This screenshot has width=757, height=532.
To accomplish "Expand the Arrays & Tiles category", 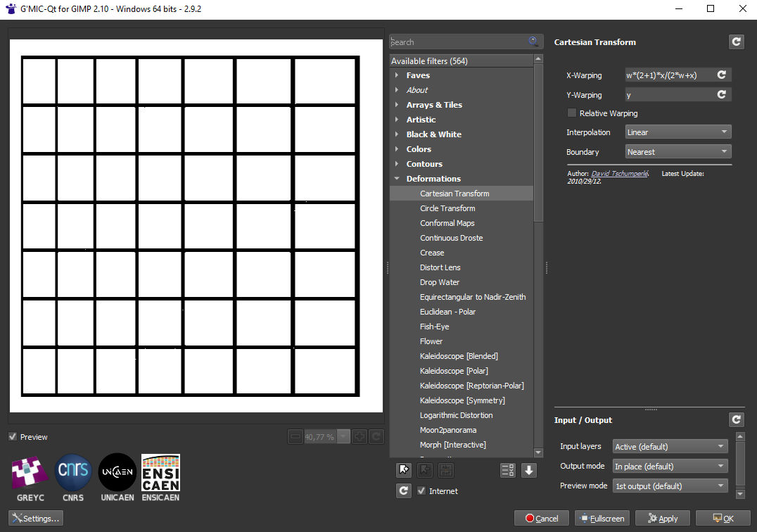I will pyautogui.click(x=396, y=104).
